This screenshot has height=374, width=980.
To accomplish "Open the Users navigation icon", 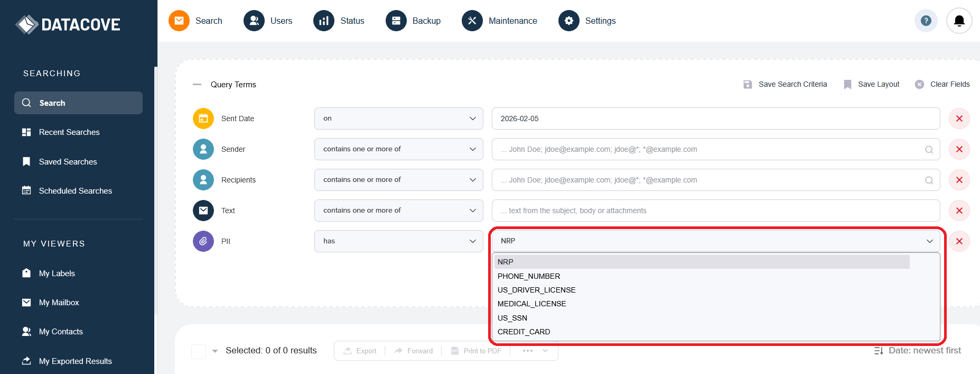I will click(254, 21).
